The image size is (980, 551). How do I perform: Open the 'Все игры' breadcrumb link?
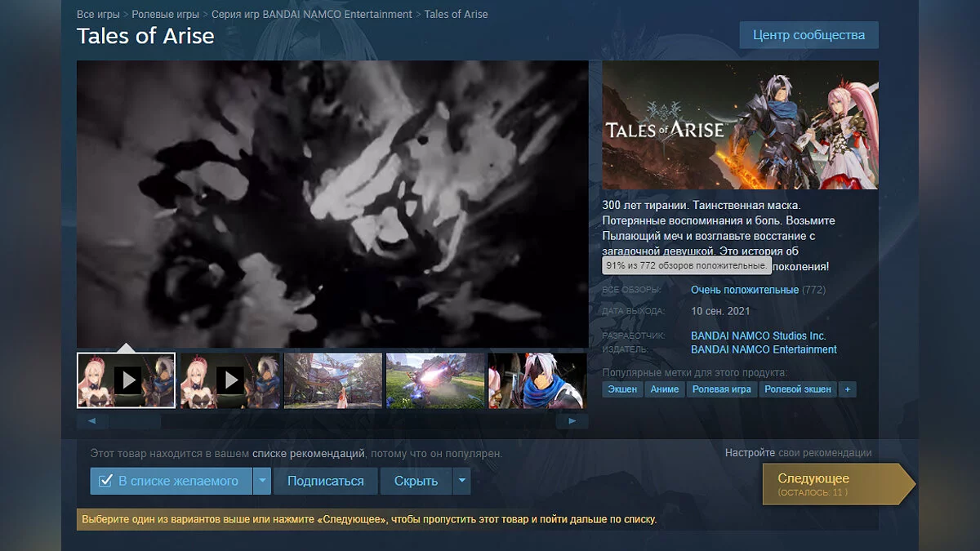point(98,15)
